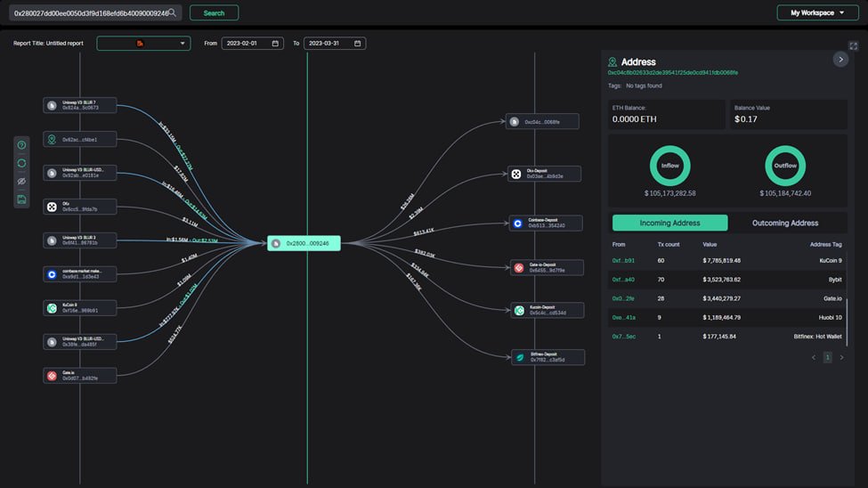Select the 0xc04c...0068fe destination node
The width and height of the screenshot is (868, 488).
click(542, 121)
